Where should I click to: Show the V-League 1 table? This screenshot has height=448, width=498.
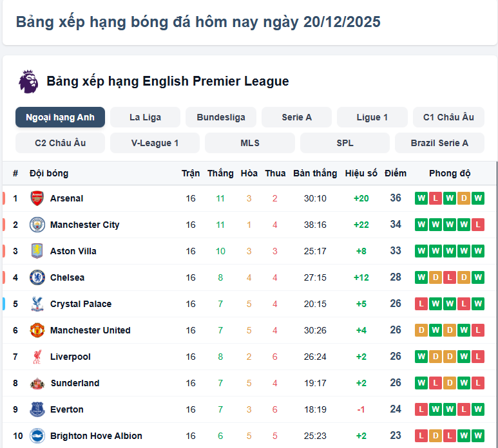[x=155, y=143]
